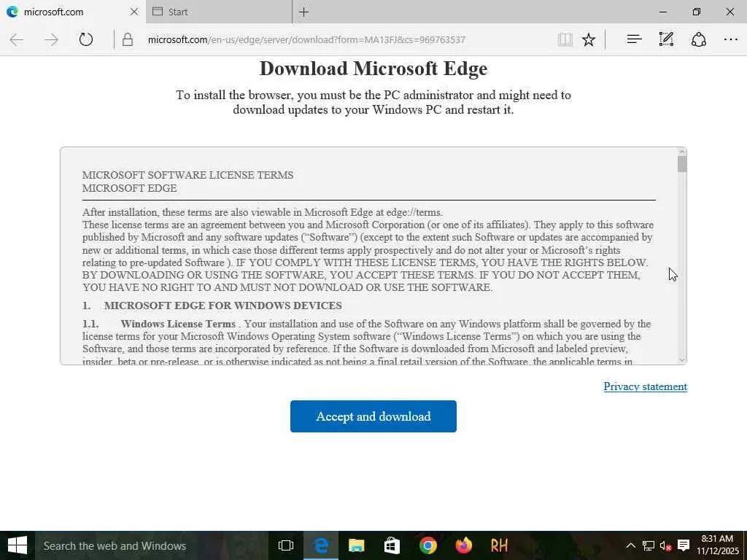Open the Action Center notifications icon
The width and height of the screenshot is (747, 560).
[x=684, y=545]
